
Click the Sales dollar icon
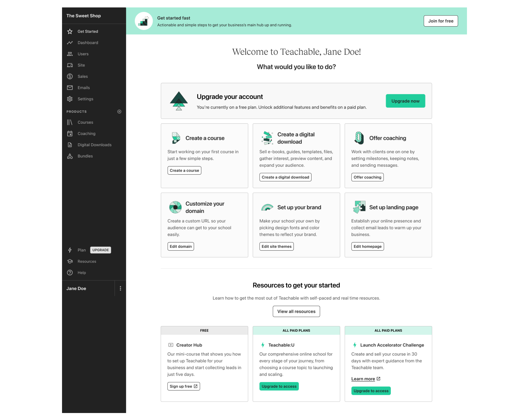pyautogui.click(x=70, y=76)
